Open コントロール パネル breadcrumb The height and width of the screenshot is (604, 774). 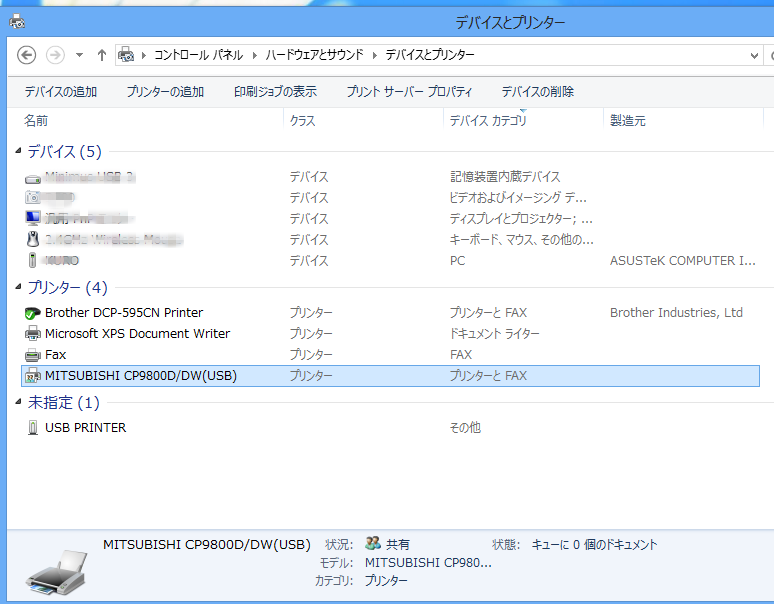[198, 54]
